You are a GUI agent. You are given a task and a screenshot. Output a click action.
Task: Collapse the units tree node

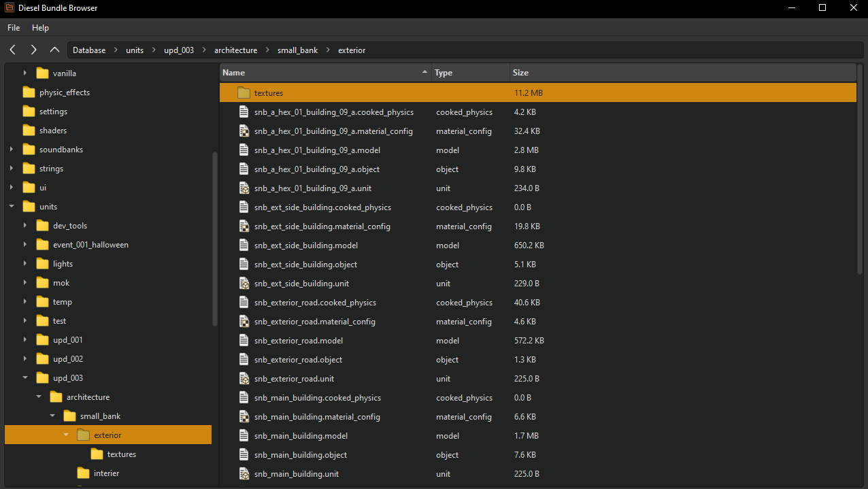(x=12, y=207)
